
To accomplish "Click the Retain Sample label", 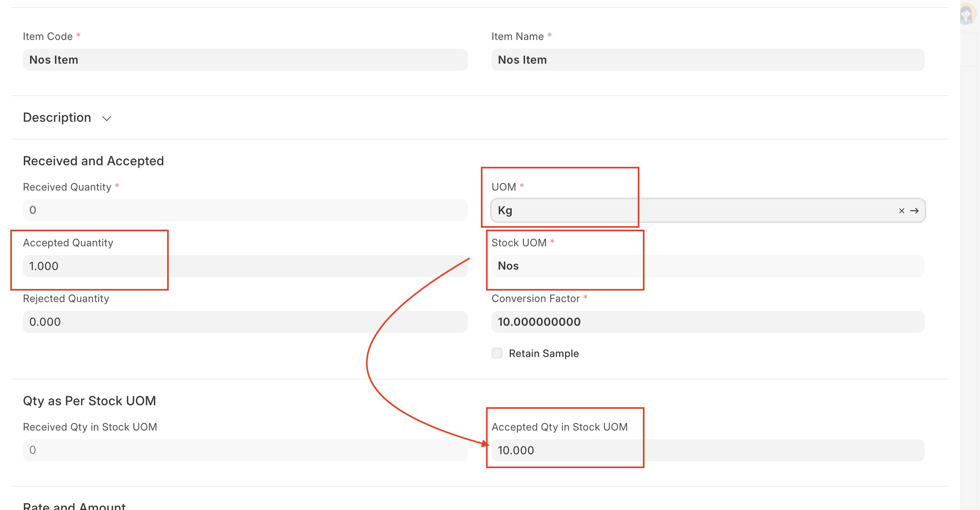I will pyautogui.click(x=544, y=353).
